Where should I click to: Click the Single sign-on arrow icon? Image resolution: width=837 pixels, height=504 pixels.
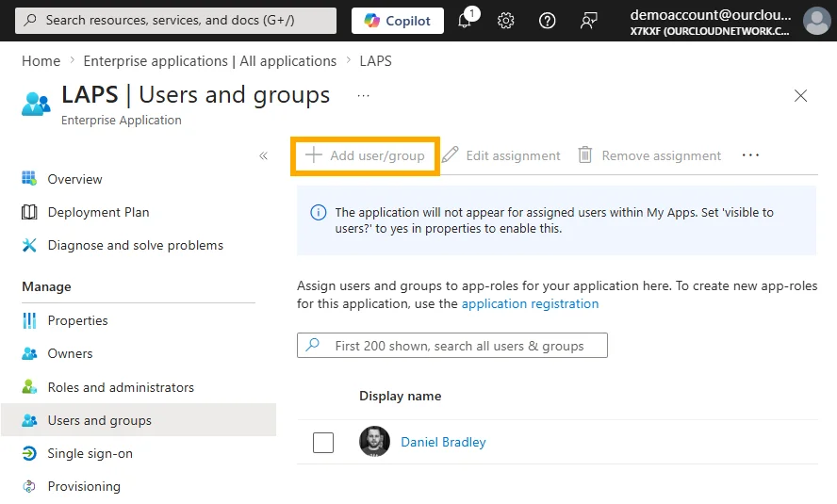point(29,453)
